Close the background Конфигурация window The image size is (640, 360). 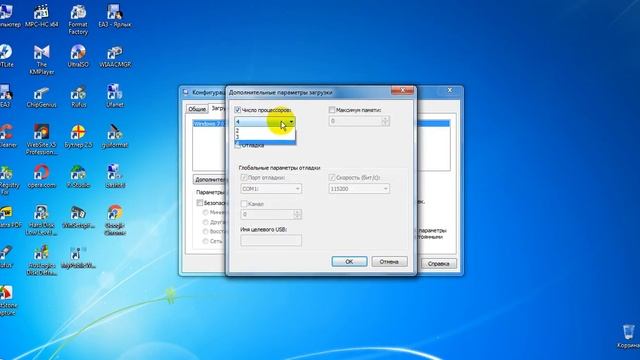pos(450,90)
